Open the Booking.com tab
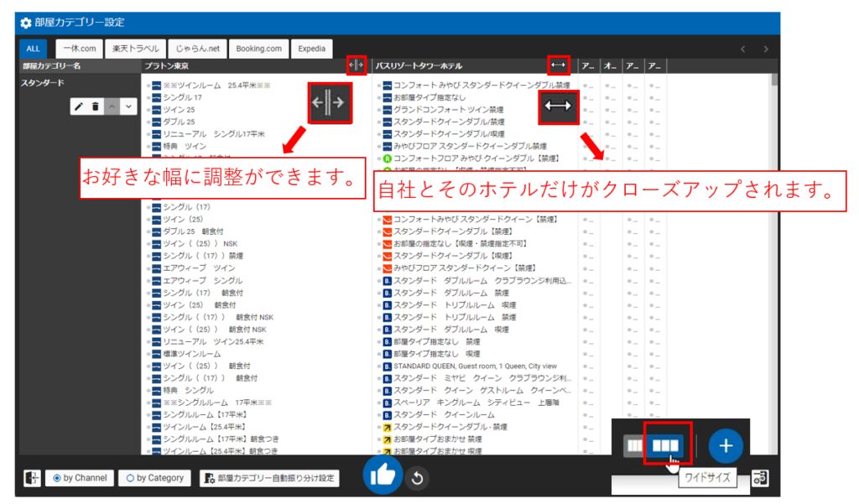 click(x=258, y=49)
